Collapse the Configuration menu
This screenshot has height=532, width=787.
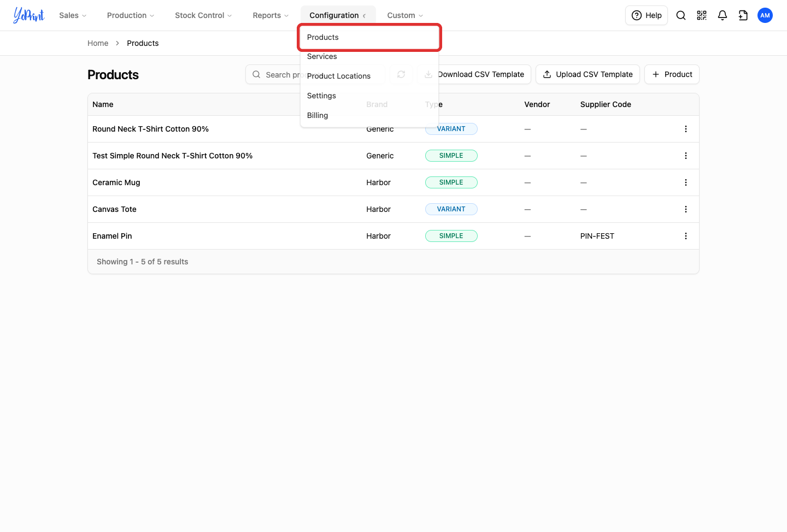coord(338,15)
